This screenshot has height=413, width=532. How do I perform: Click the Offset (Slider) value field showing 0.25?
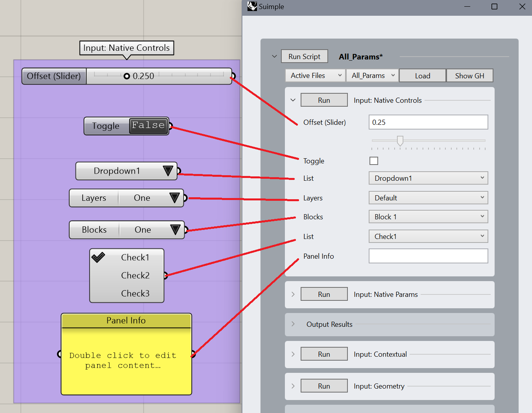point(428,122)
